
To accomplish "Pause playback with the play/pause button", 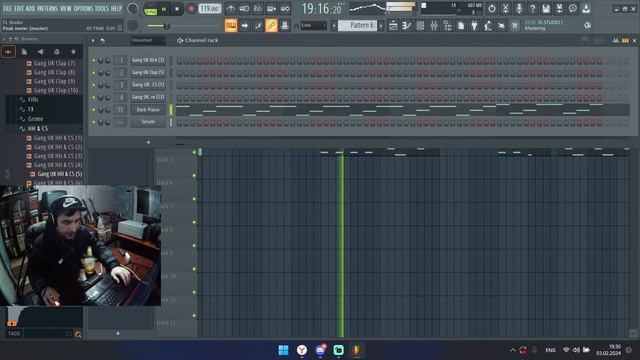I will 164,9.
